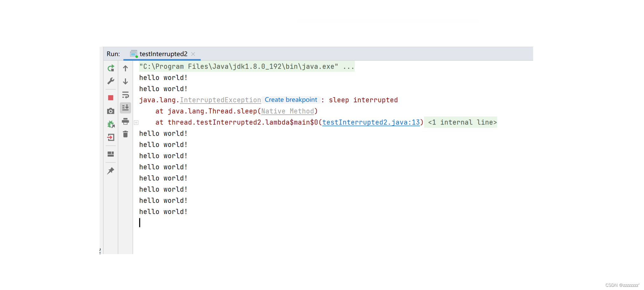Dump threads using the camera icon
Screen dimensions: 644x290
[111, 111]
